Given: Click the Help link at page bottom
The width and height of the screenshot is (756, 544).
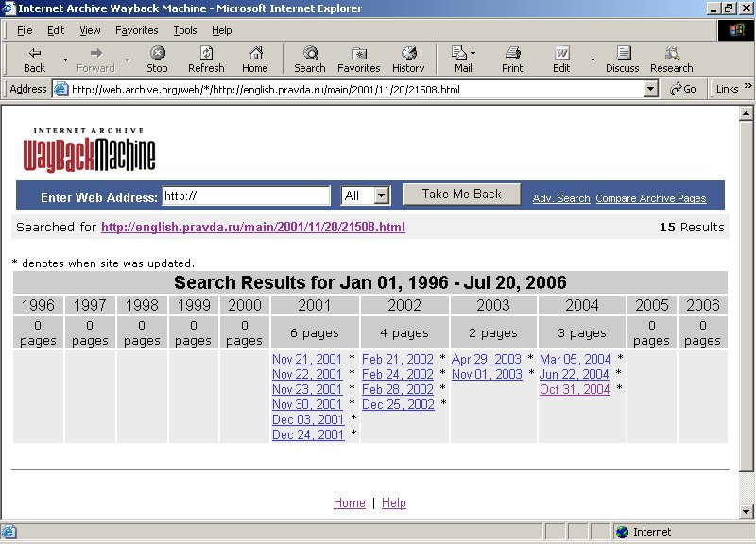Looking at the screenshot, I should [394, 502].
